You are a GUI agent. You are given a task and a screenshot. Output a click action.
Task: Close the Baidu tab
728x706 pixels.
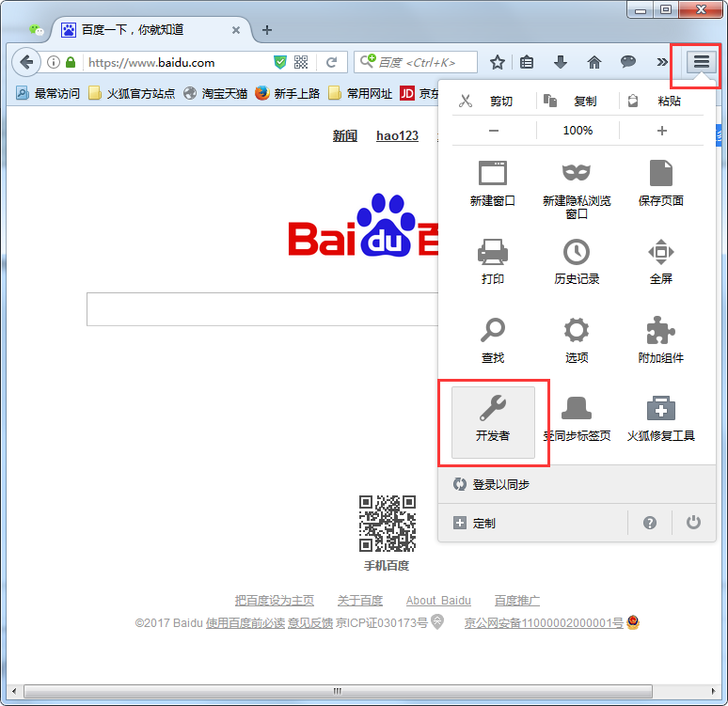click(236, 30)
